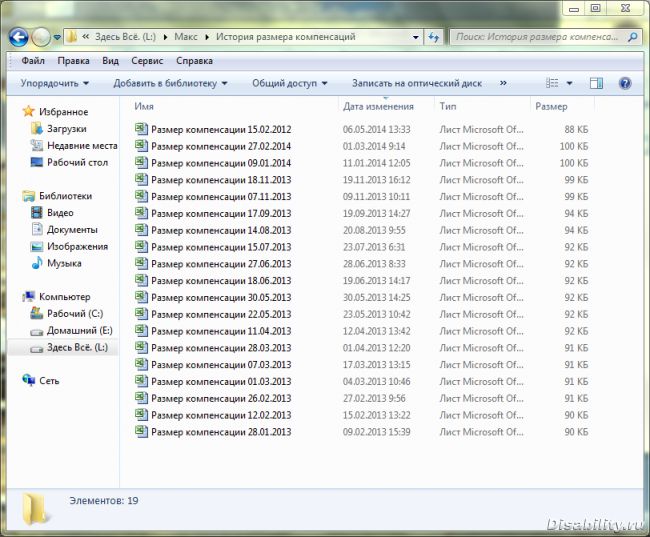Open the Файл menu
Viewport: 650px width, 537px height.
coord(33,61)
